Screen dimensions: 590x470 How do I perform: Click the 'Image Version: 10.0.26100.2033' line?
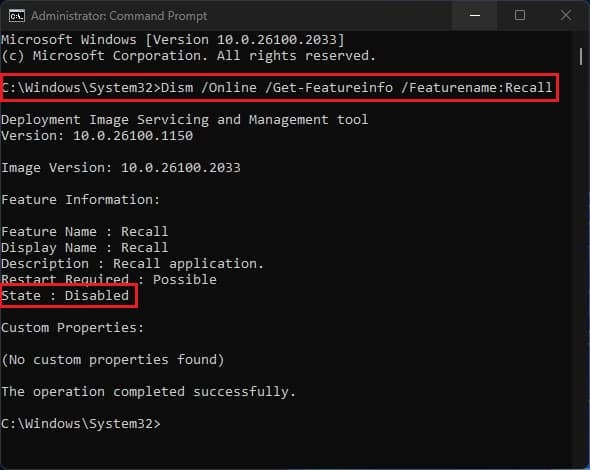pos(121,168)
